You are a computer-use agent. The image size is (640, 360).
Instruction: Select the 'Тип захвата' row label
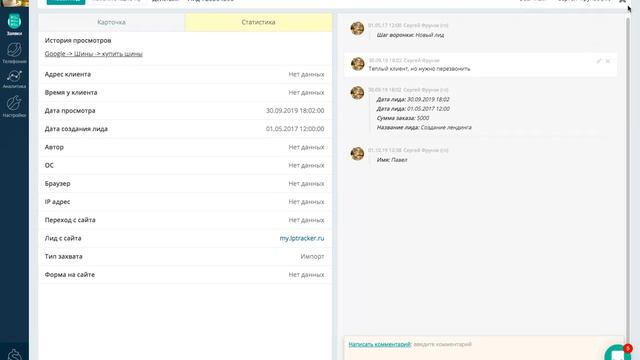click(63, 256)
